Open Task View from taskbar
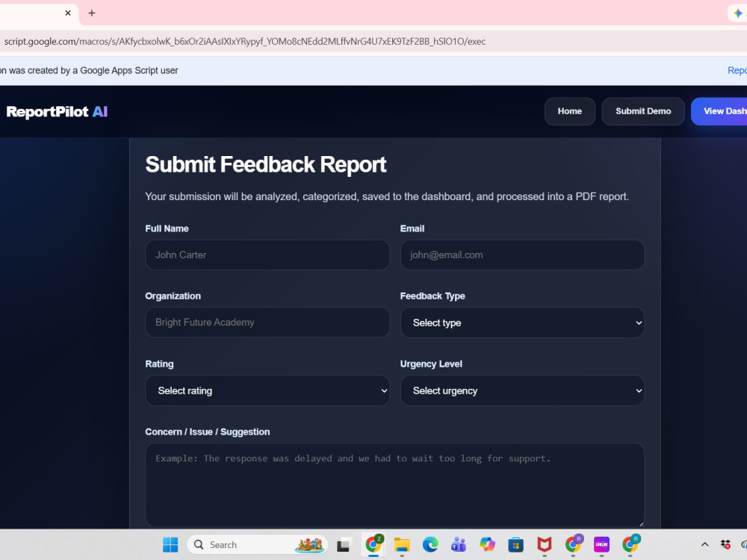747x560 pixels. click(344, 544)
